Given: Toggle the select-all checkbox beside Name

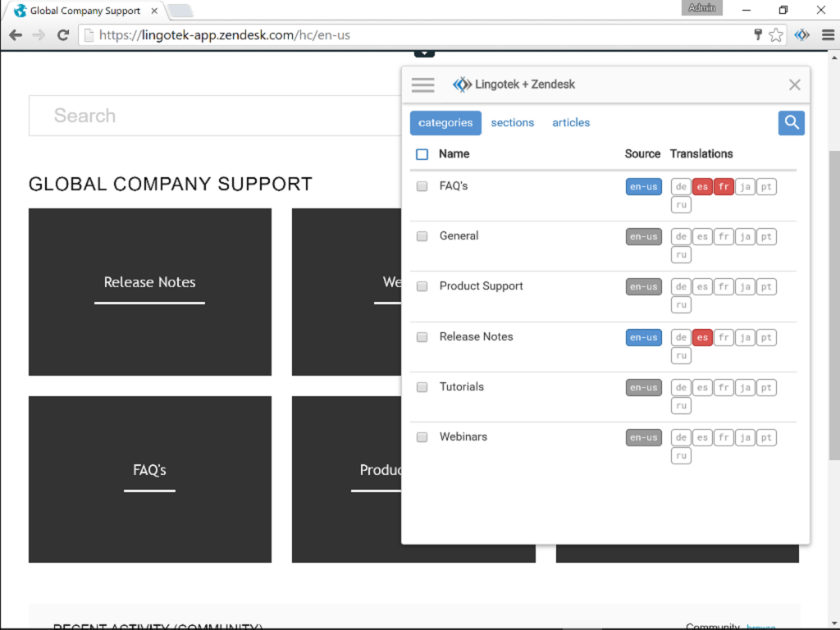Looking at the screenshot, I should pos(422,154).
